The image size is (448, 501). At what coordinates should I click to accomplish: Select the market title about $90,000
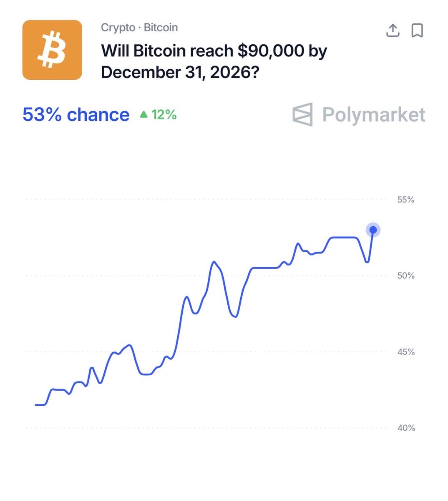(x=214, y=61)
